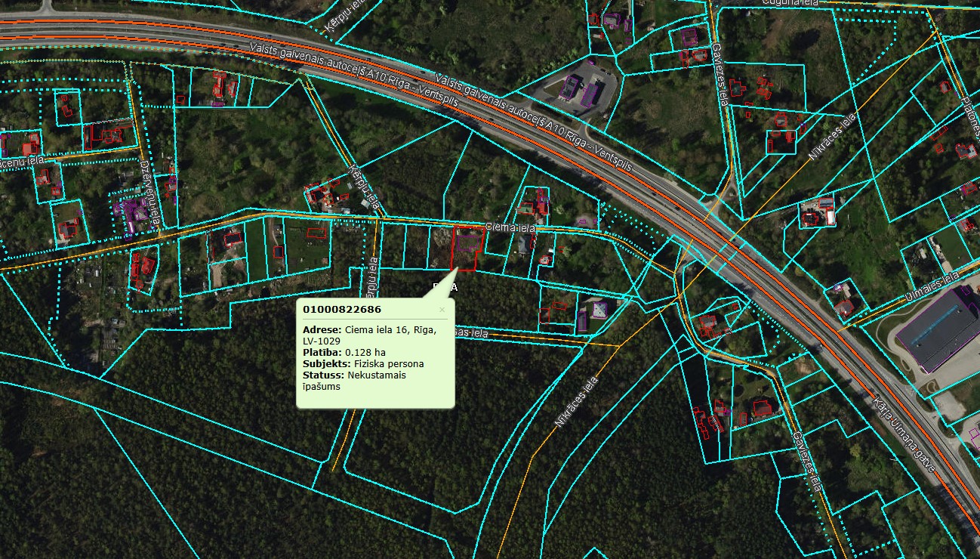Click cadastral number 01000822686 in the popup
Screen dimensions: 980x559
click(342, 309)
